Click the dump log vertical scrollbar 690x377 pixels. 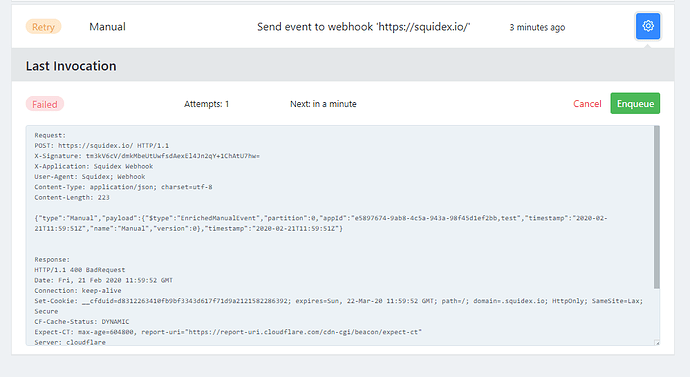(657, 207)
